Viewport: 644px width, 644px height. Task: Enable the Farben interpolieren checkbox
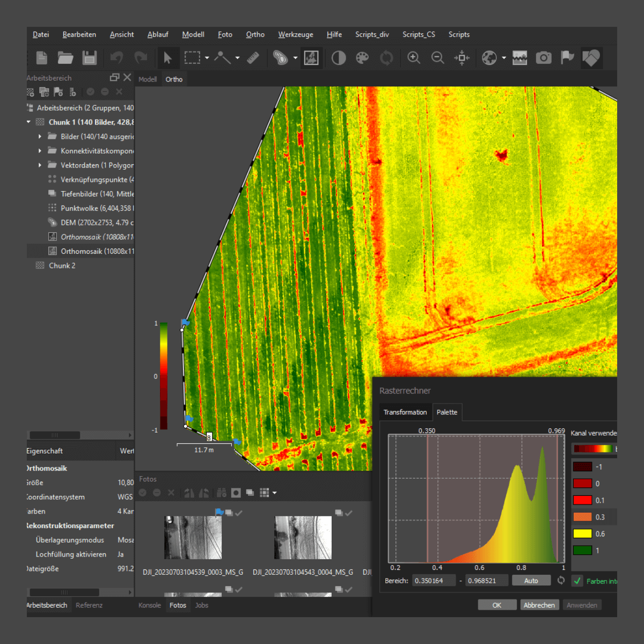[x=577, y=580]
